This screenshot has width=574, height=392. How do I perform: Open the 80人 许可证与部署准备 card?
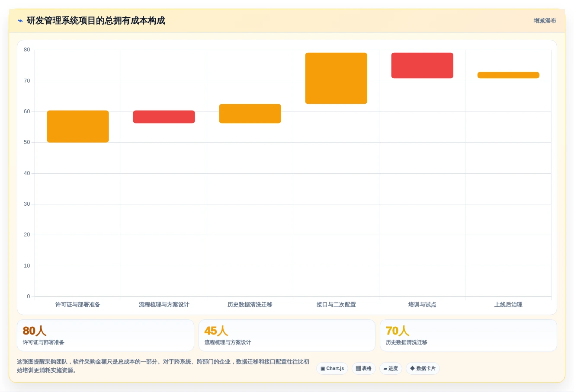click(106, 335)
